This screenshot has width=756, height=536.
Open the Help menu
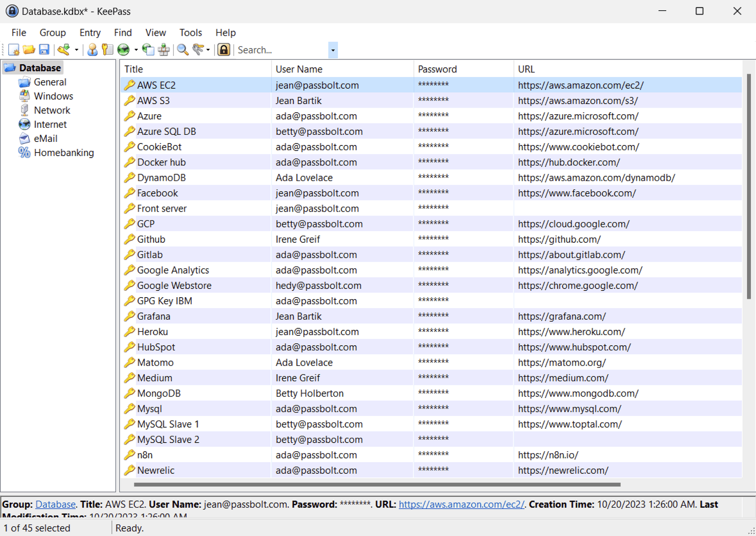click(x=225, y=33)
